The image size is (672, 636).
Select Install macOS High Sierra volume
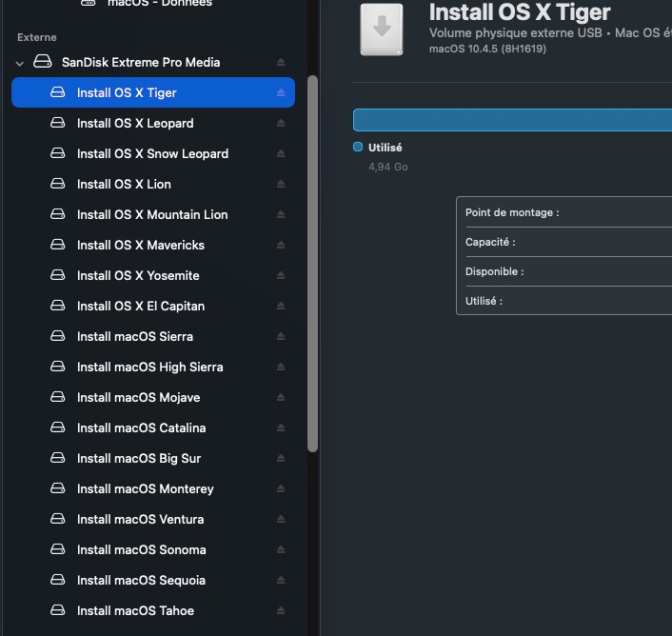pos(153,367)
